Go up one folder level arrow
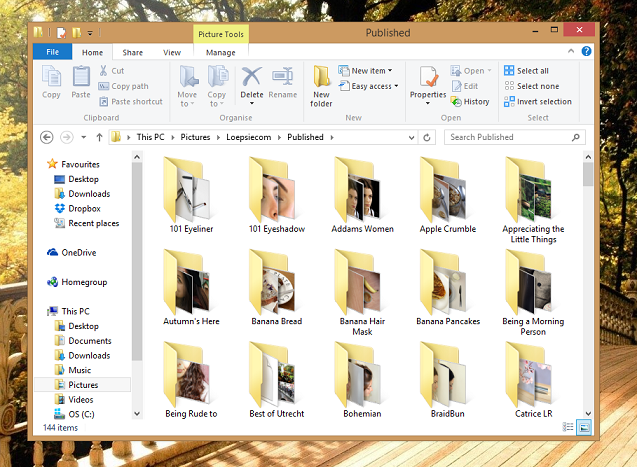This screenshot has width=637, height=467. tap(99, 137)
